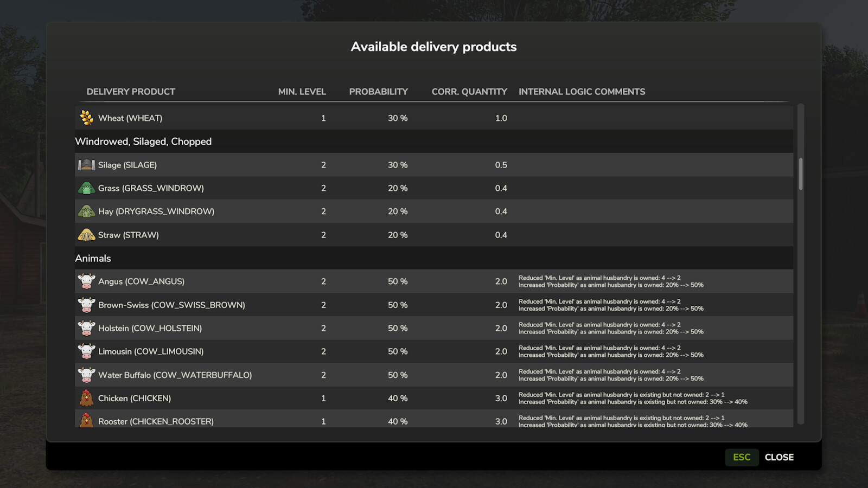
Task: Click the chicken icon for Chicken (CHICKEN)
Action: point(87,398)
